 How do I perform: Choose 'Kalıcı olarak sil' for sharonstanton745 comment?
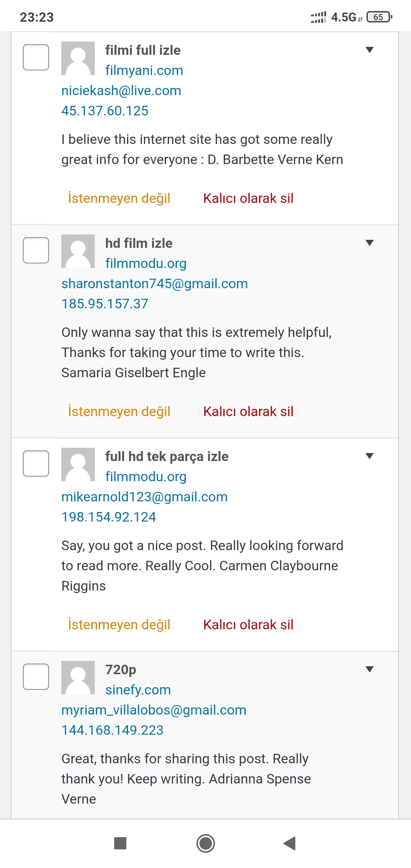[x=248, y=412]
